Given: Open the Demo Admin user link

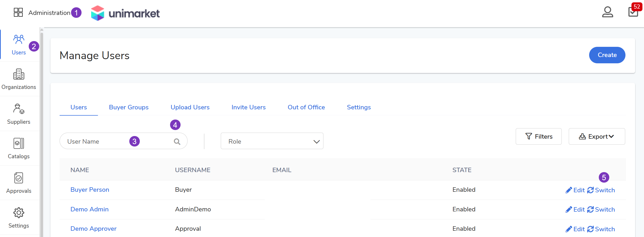Looking at the screenshot, I should coord(89,209).
